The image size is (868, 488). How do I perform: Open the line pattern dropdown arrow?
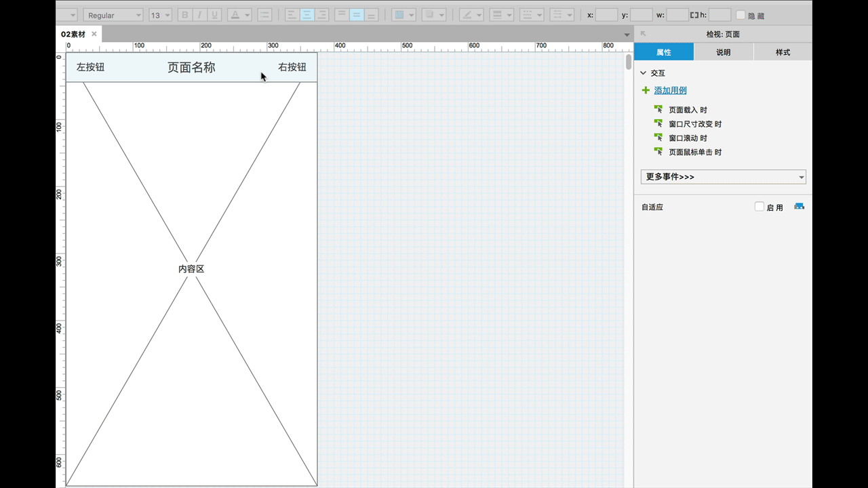[539, 15]
